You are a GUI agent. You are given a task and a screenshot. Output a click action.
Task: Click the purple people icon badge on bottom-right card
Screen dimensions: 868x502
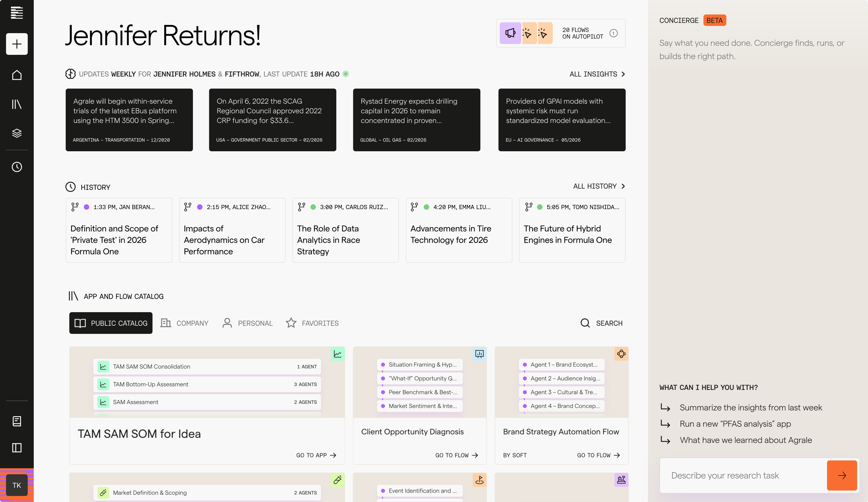pyautogui.click(x=621, y=480)
